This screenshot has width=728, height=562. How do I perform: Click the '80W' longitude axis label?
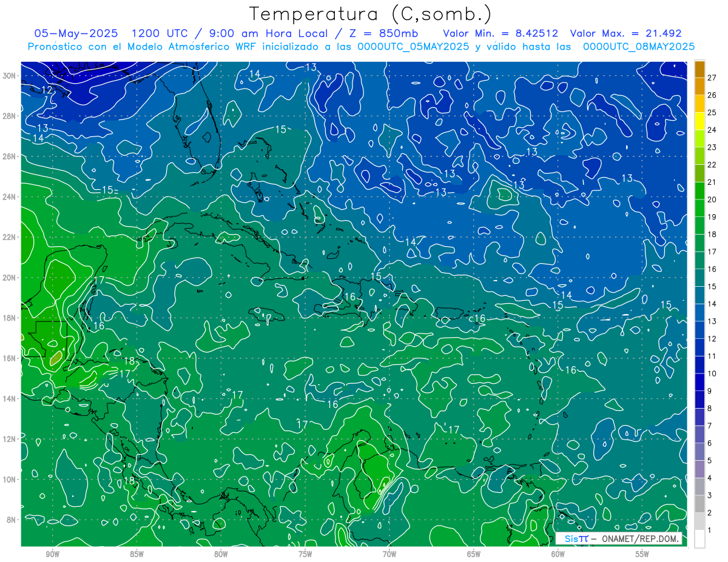[x=221, y=555]
